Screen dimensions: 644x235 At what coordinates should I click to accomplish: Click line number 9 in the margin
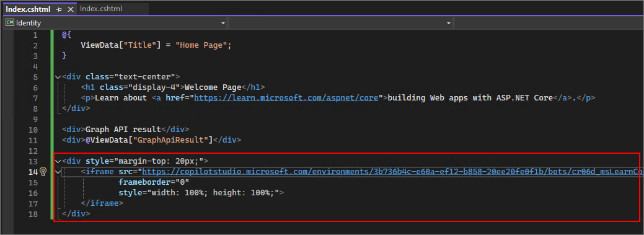(35, 119)
